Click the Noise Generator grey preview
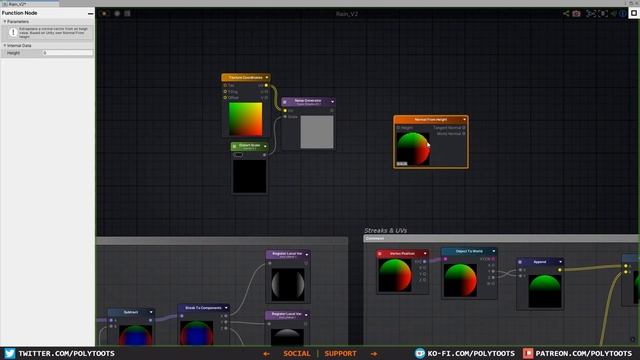Image resolution: width=640 pixels, height=360 pixels. pyautogui.click(x=317, y=132)
